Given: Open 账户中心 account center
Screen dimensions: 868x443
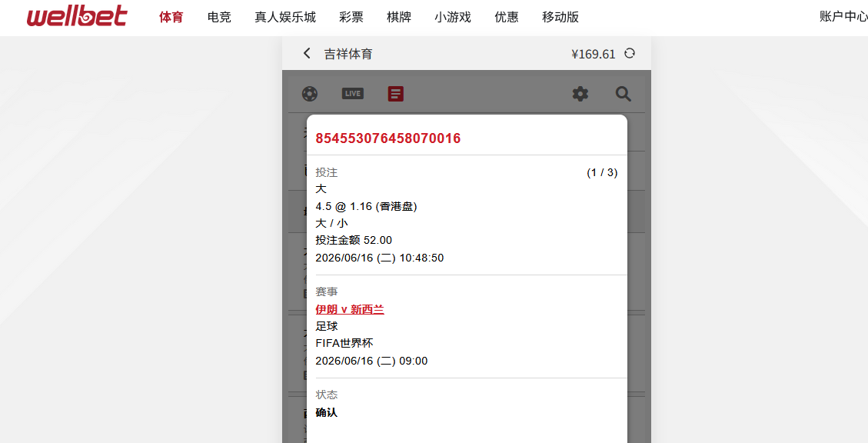Looking at the screenshot, I should (x=843, y=17).
